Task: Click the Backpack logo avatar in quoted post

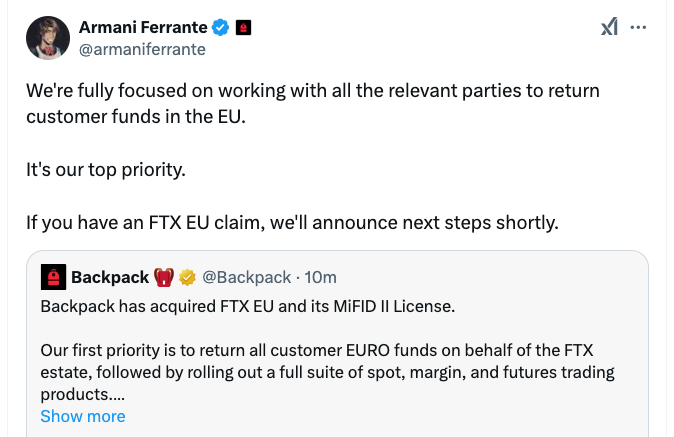Action: (x=53, y=277)
